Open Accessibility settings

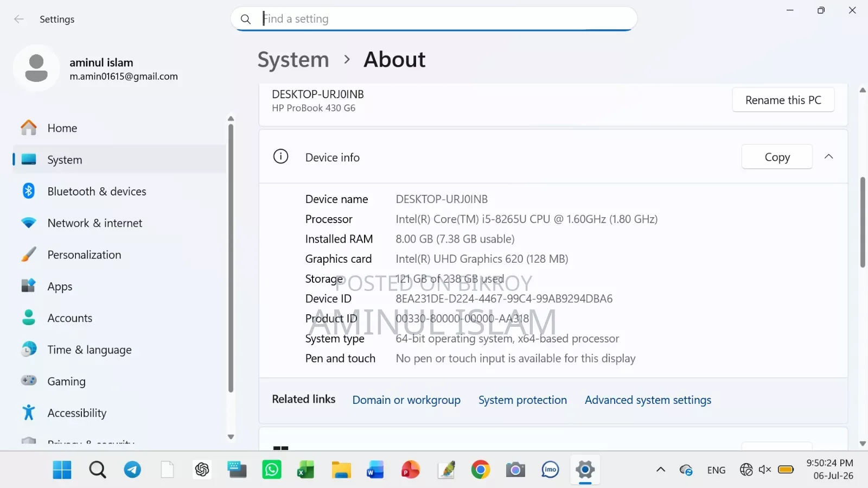point(119,413)
